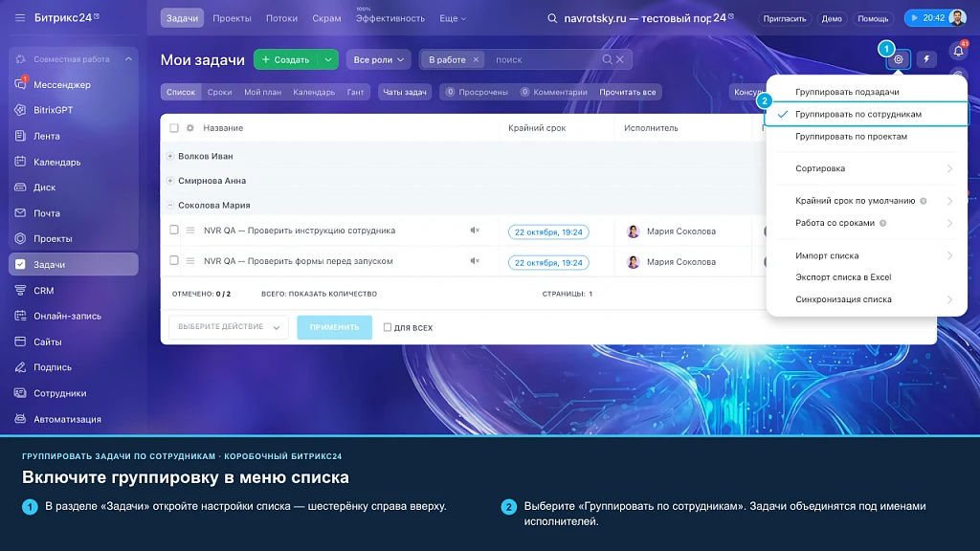Open list settings gear icon

(898, 59)
